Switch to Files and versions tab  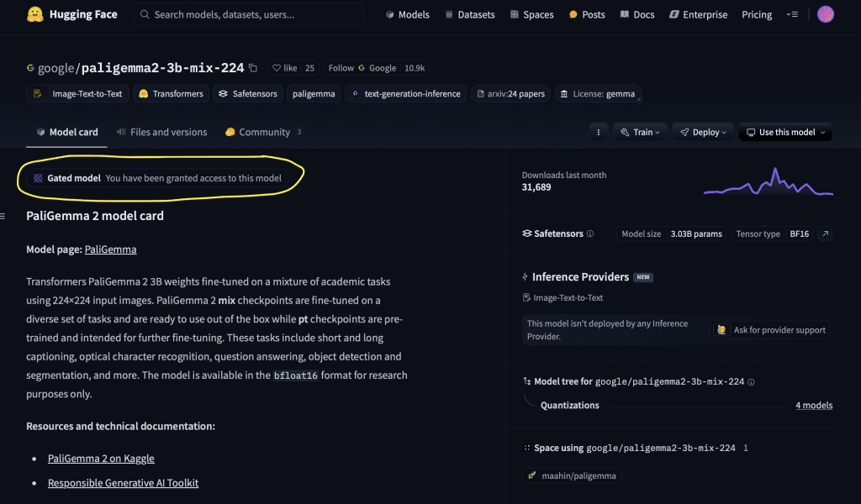pos(162,132)
